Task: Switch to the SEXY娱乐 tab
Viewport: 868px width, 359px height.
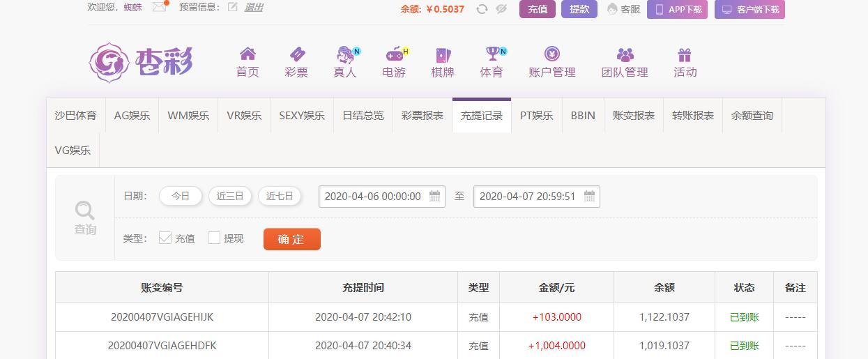Action: pyautogui.click(x=302, y=115)
